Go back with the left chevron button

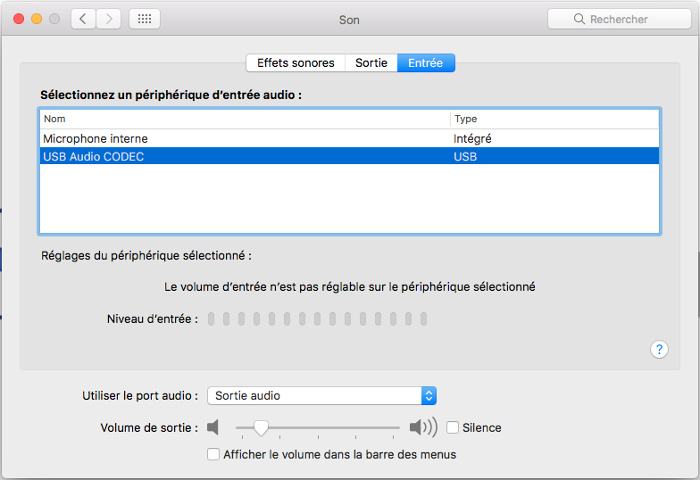point(83,19)
